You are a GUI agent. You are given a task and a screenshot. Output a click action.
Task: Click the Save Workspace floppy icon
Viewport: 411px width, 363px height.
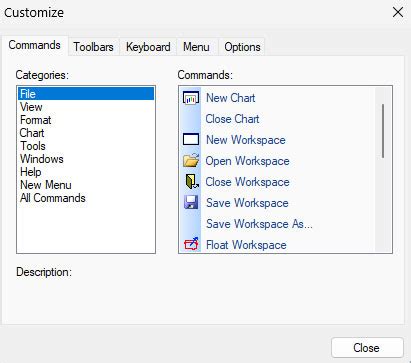[x=191, y=202]
